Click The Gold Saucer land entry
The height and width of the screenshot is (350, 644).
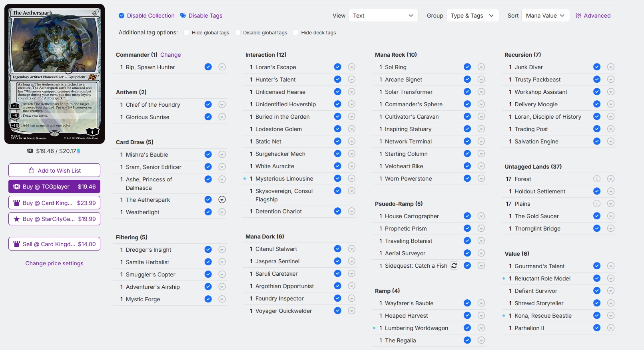pyautogui.click(x=536, y=216)
